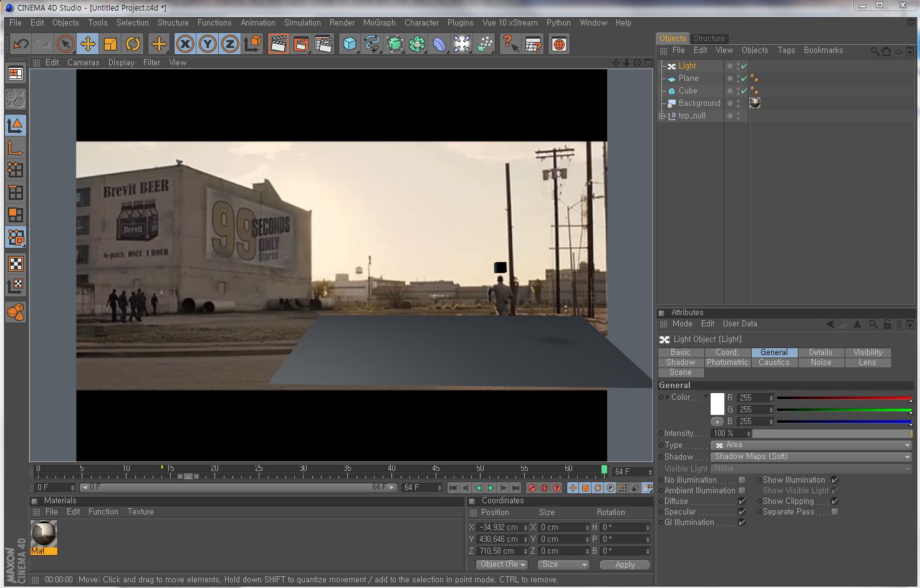
Task: Expand the top_null tree item
Action: click(x=661, y=116)
